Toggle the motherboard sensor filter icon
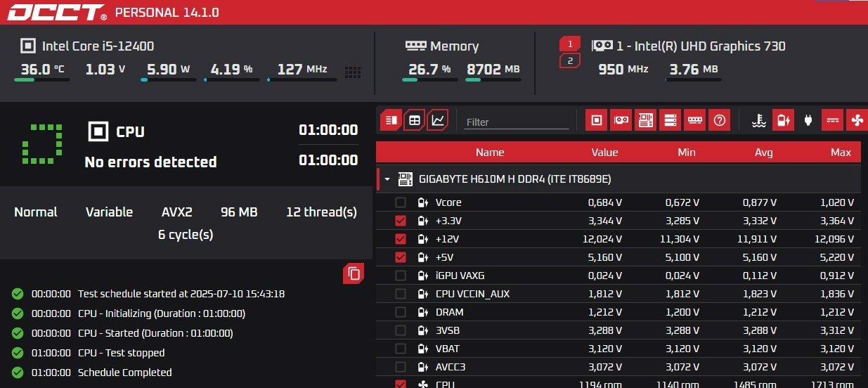 (646, 120)
